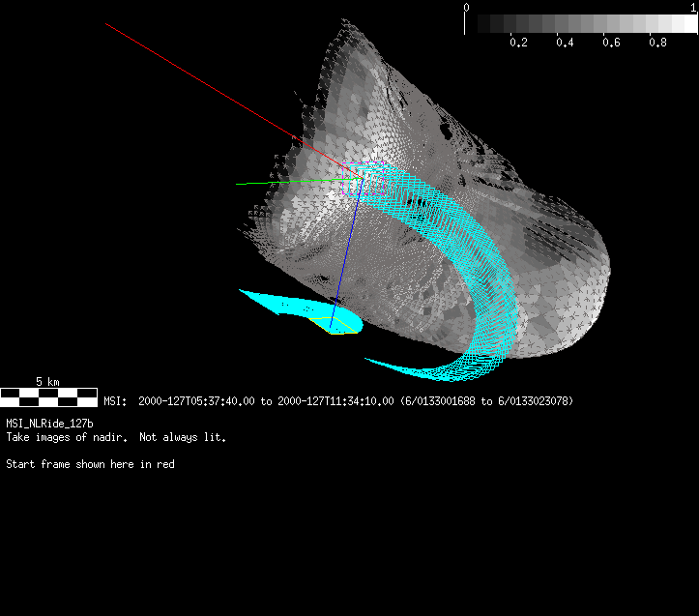Click the 0.6 tick label on the scale

click(x=611, y=43)
